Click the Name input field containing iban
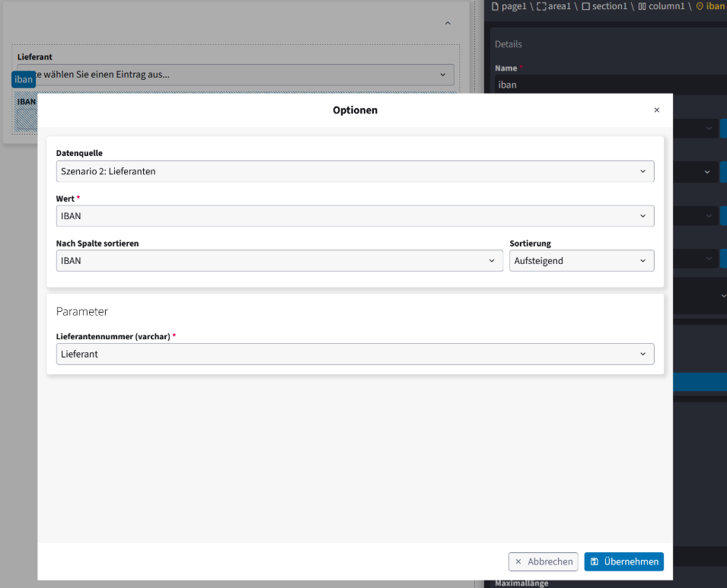Image resolution: width=727 pixels, height=588 pixels. click(611, 84)
